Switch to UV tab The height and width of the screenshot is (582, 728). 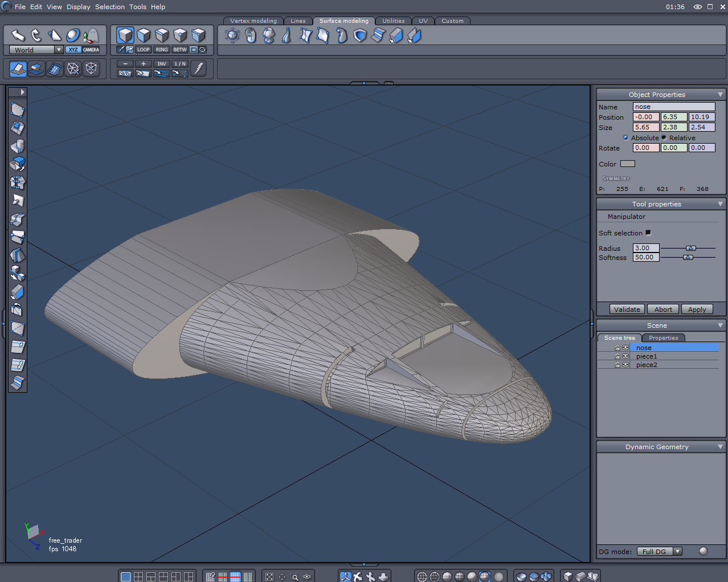423,21
